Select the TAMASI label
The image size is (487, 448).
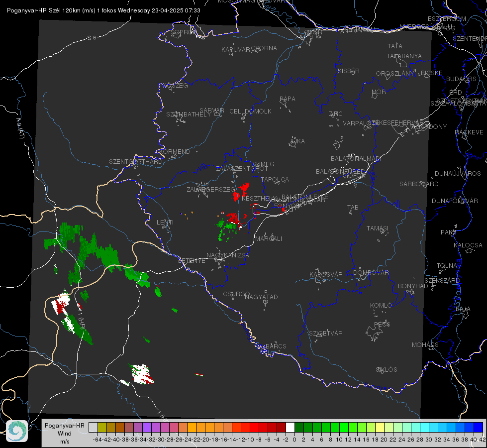coord(378,228)
